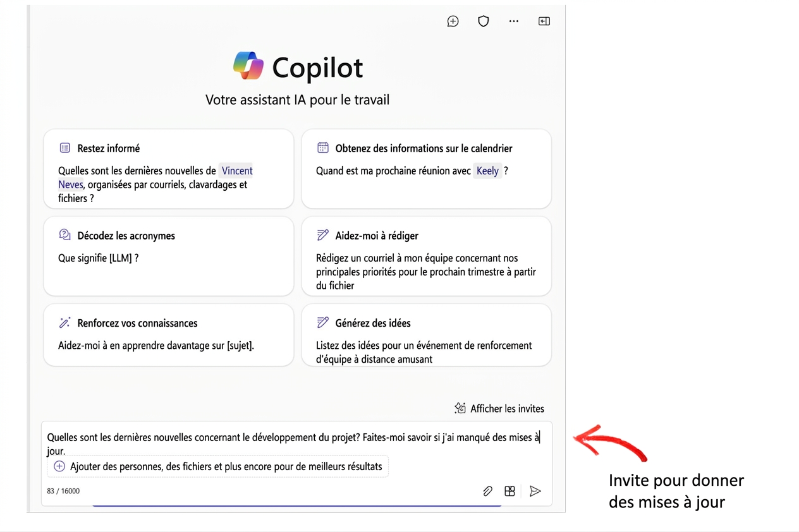Click the Copilot title text
799x532 pixels.
point(318,68)
